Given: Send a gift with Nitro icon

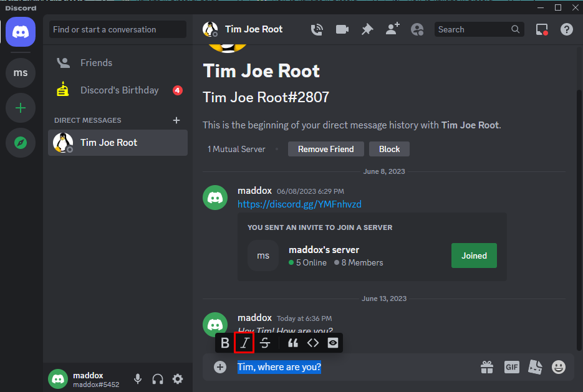Looking at the screenshot, I should tap(487, 367).
